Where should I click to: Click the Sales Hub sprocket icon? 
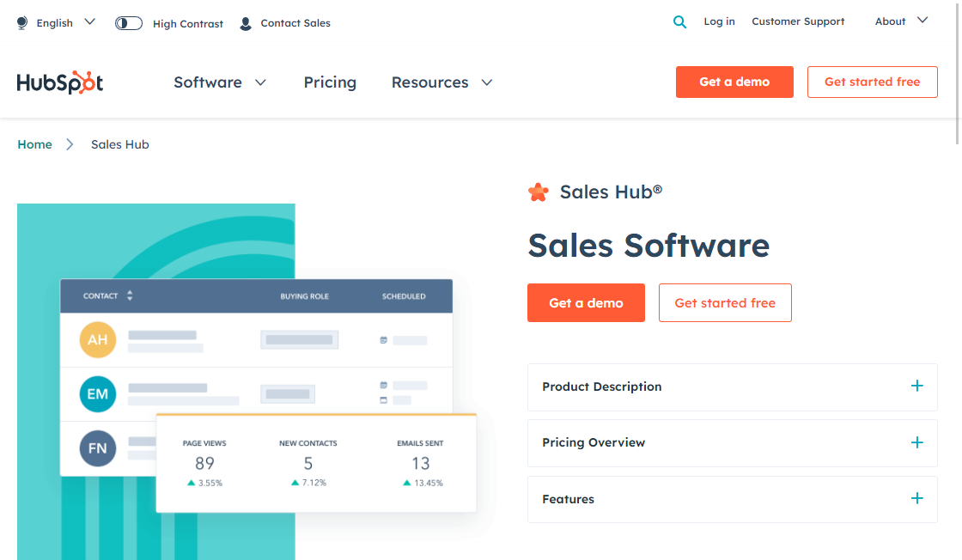(538, 192)
